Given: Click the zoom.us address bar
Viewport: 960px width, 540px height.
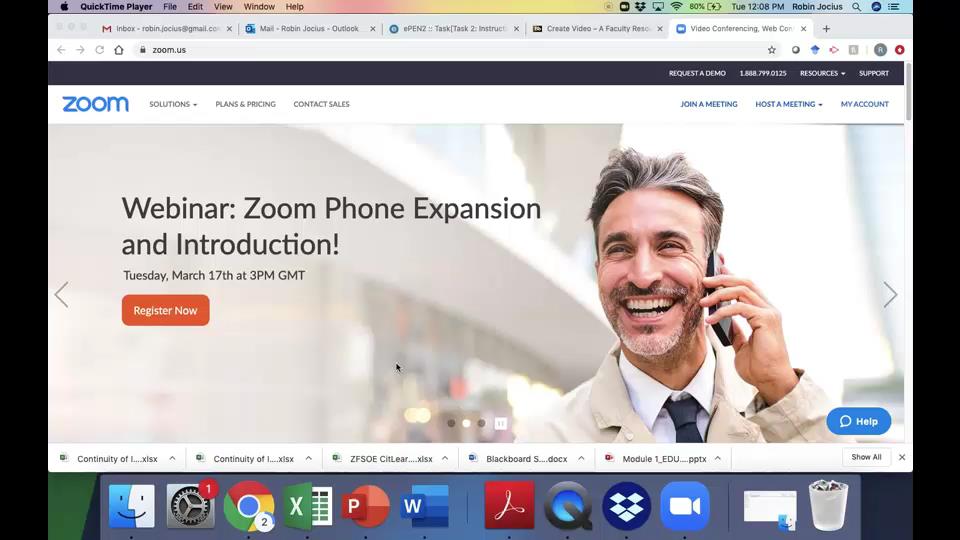Looking at the screenshot, I should [450, 50].
